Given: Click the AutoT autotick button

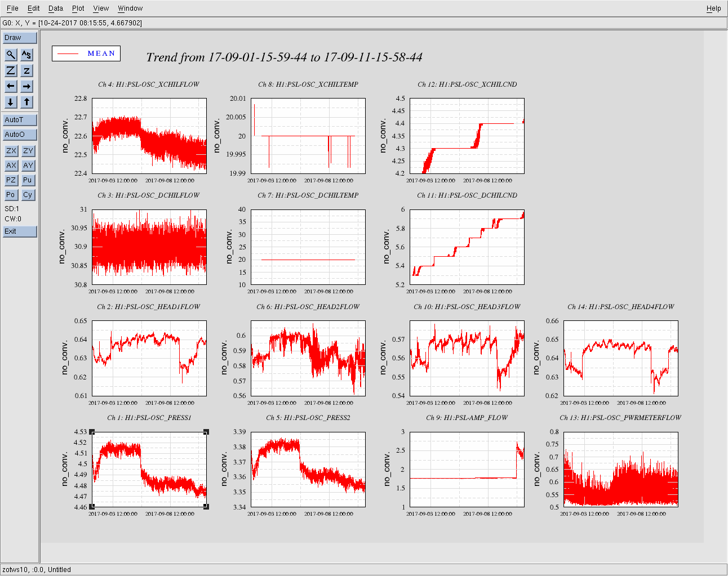Looking at the screenshot, I should click(x=20, y=120).
